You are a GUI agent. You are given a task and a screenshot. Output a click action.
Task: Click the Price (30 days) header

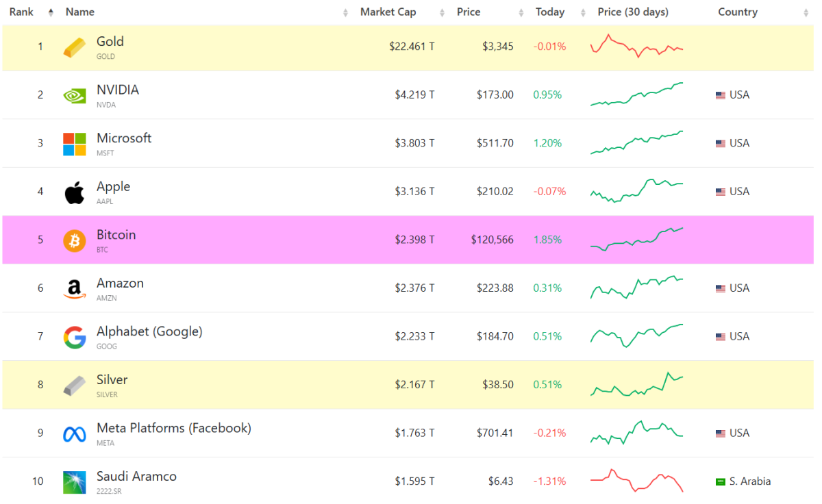633,12
